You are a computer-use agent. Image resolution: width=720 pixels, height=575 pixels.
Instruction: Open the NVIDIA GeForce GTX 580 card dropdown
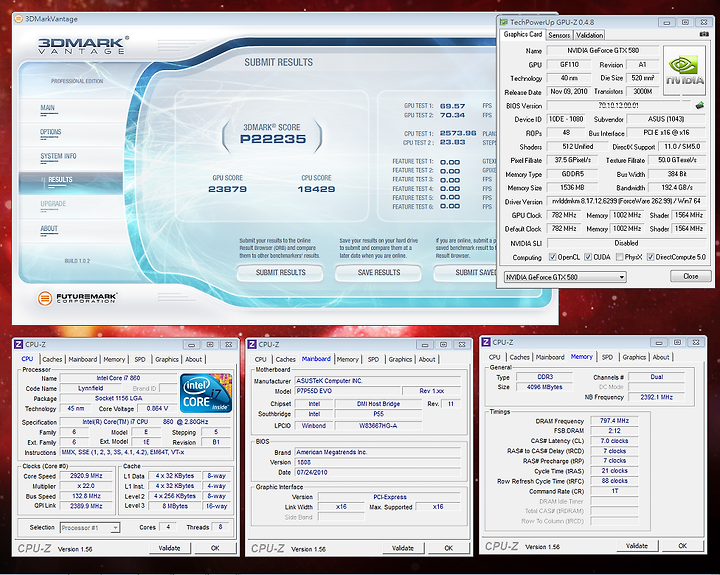pos(565,277)
